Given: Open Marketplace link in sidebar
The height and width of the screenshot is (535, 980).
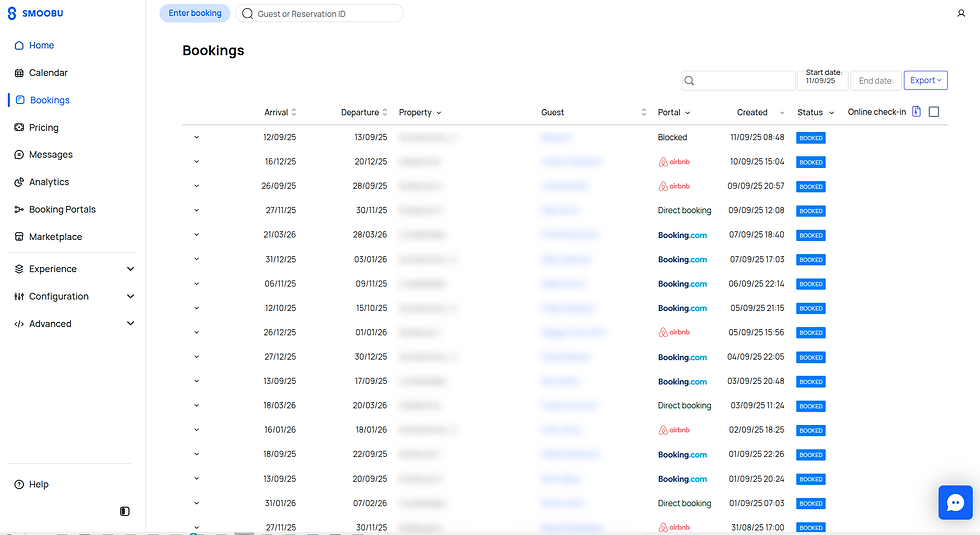Looking at the screenshot, I should coord(56,237).
